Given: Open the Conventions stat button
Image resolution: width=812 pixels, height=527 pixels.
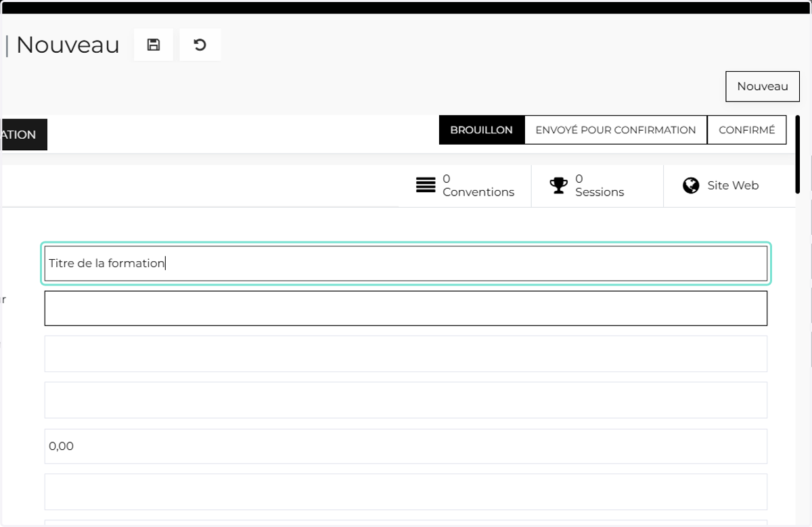Looking at the screenshot, I should click(x=465, y=185).
